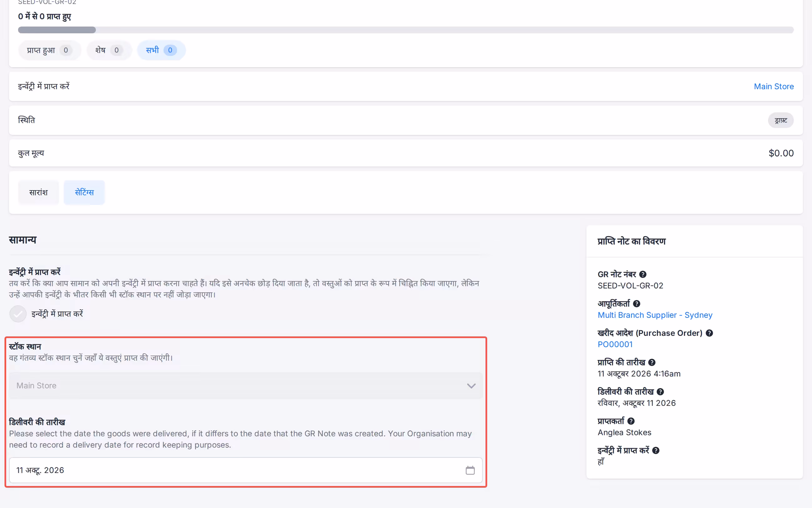Select the सभी 0 filter chip
This screenshot has height=508, width=812.
pyautogui.click(x=161, y=50)
